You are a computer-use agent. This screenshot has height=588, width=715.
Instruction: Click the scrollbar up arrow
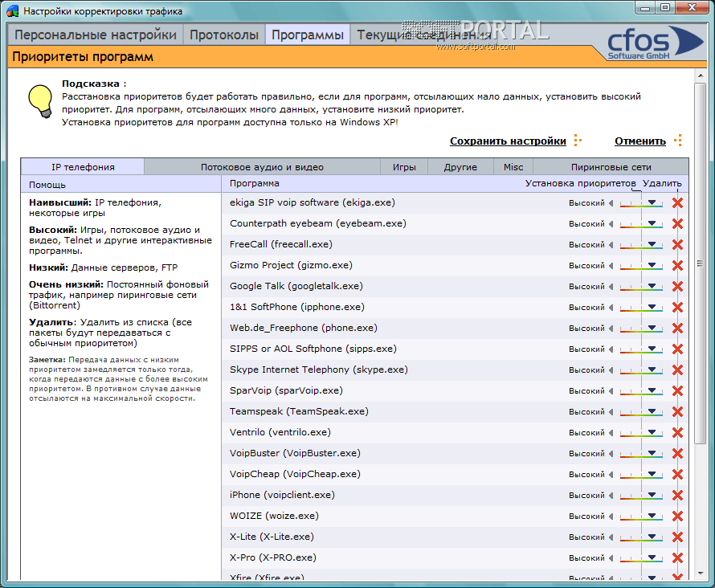click(x=701, y=76)
